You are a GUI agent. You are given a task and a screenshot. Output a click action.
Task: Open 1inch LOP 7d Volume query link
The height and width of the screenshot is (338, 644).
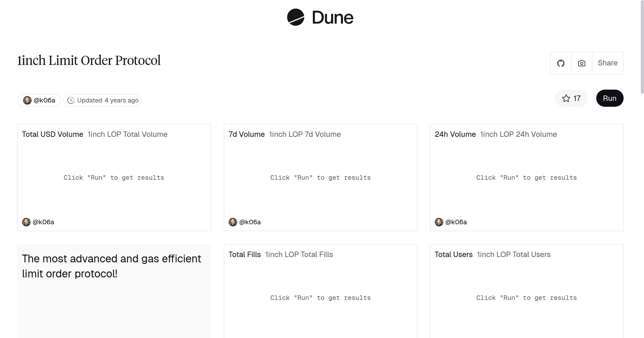(x=305, y=134)
